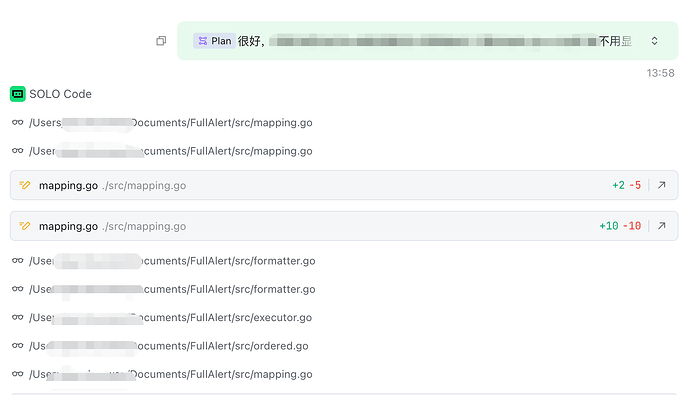Click the Plan tag in the message bubble

click(214, 41)
